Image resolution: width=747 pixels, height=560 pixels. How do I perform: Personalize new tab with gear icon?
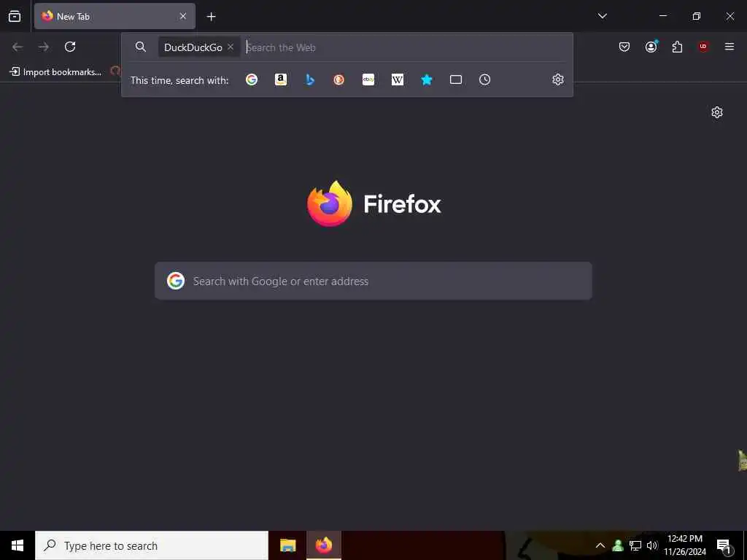(717, 112)
